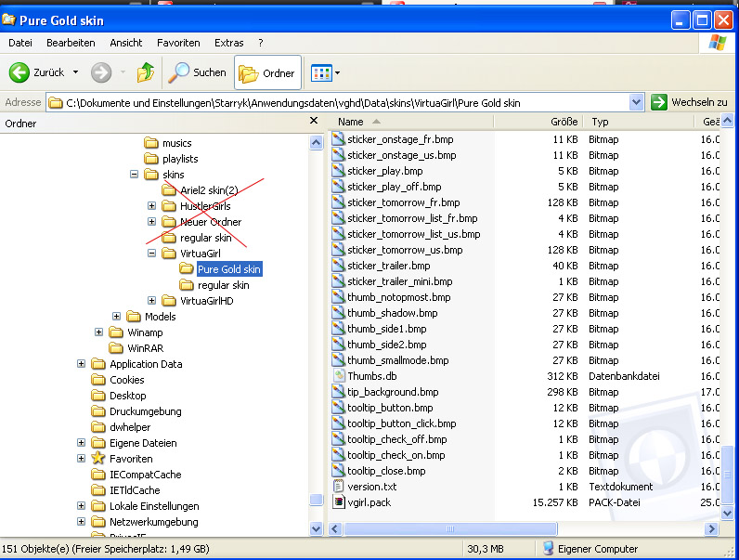
Task: Expand the VirtuaGirlHD tree node
Action: [x=151, y=301]
